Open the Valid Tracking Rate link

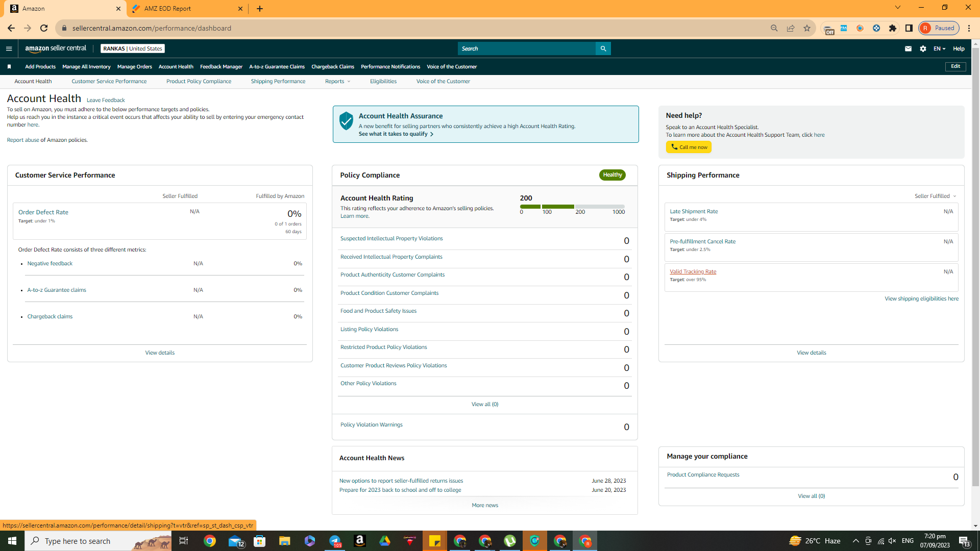tap(693, 271)
